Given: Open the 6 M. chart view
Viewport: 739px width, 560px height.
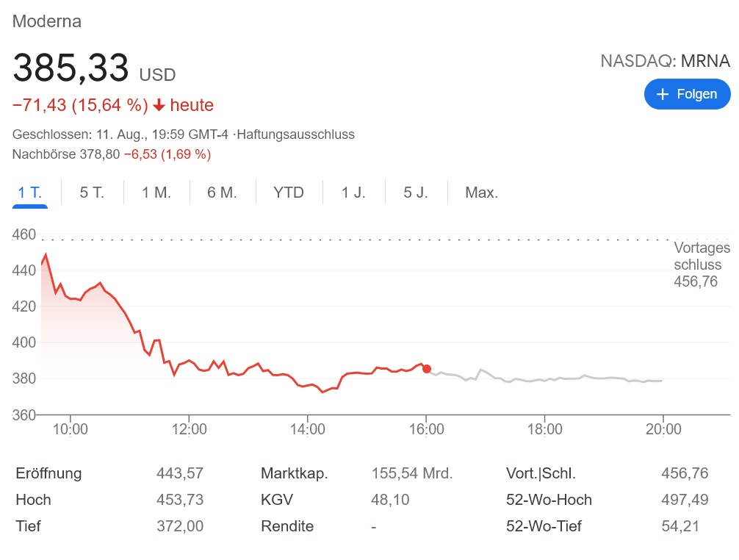Looking at the screenshot, I should click(x=222, y=193).
